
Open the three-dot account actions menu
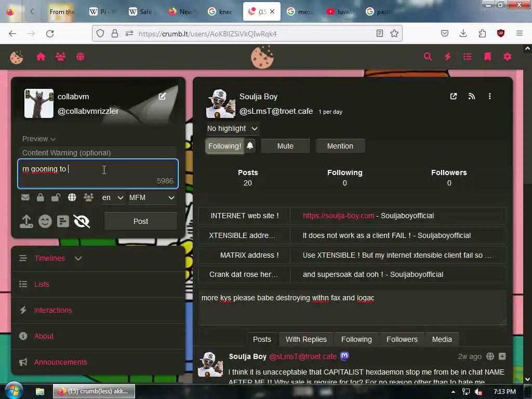pos(489,96)
